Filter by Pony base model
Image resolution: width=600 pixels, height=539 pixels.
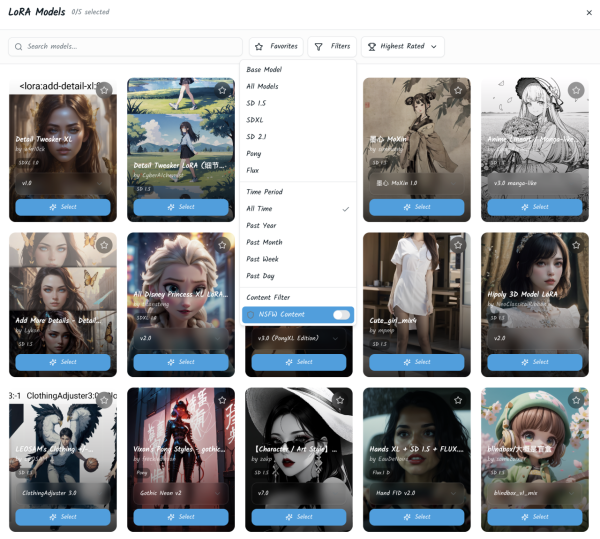pos(298,154)
